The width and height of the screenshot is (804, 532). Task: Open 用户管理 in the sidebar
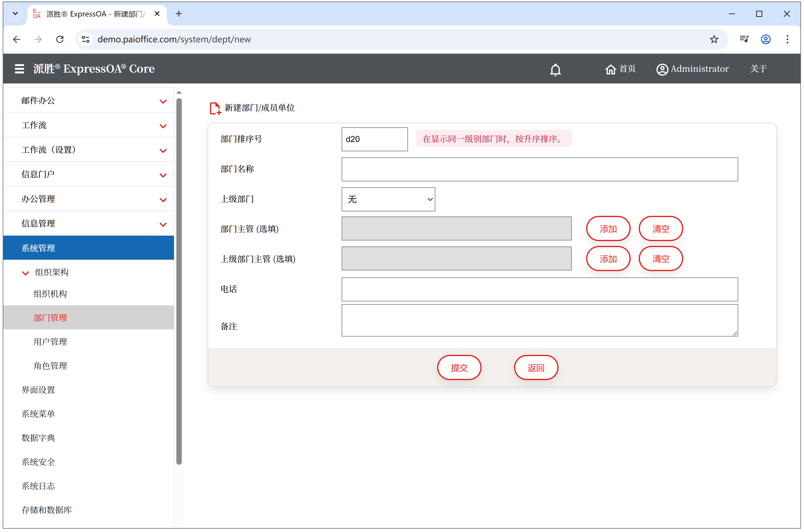click(50, 342)
